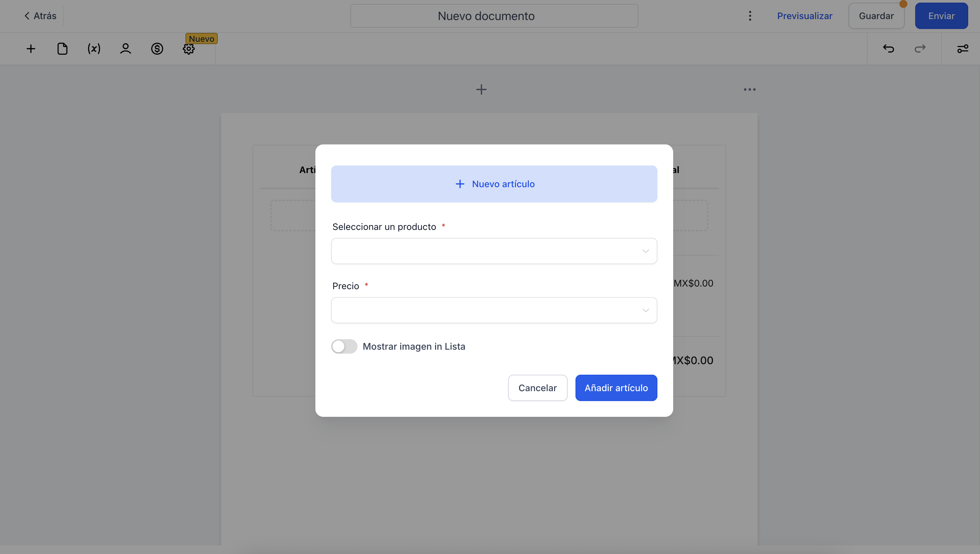This screenshot has width=980, height=554.
Task: Go back with the Atrás button
Action: pyautogui.click(x=40, y=16)
